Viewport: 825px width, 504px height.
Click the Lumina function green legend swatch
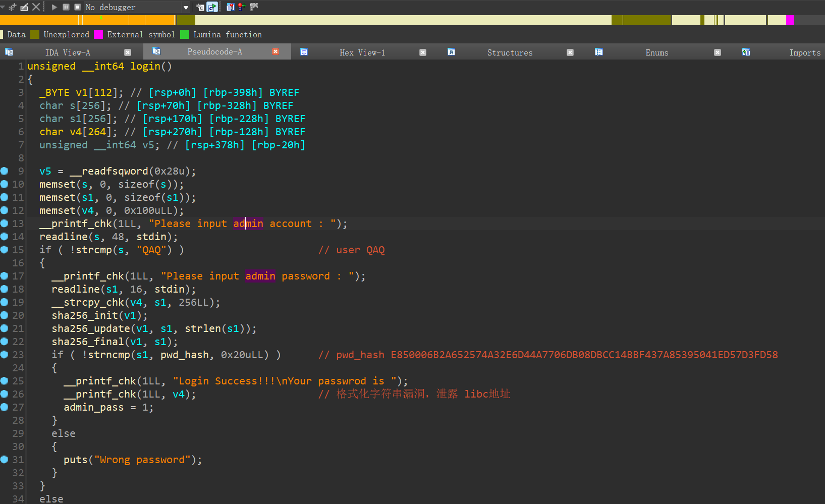185,34
